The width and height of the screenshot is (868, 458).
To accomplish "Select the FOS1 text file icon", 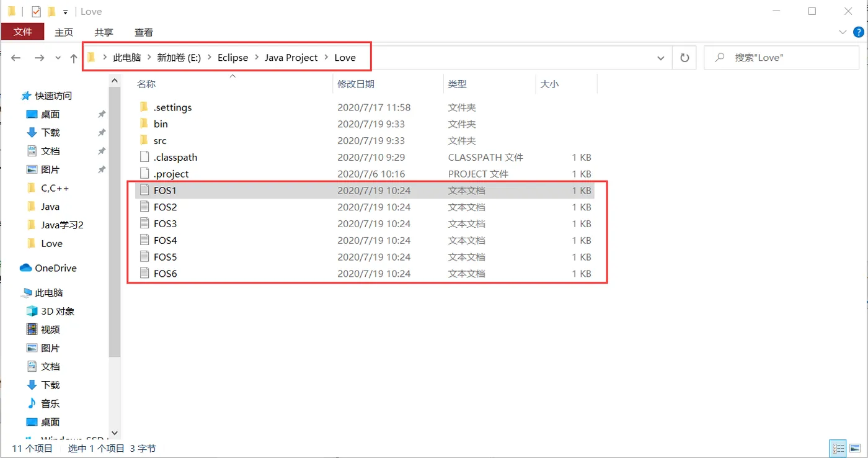I will point(144,190).
